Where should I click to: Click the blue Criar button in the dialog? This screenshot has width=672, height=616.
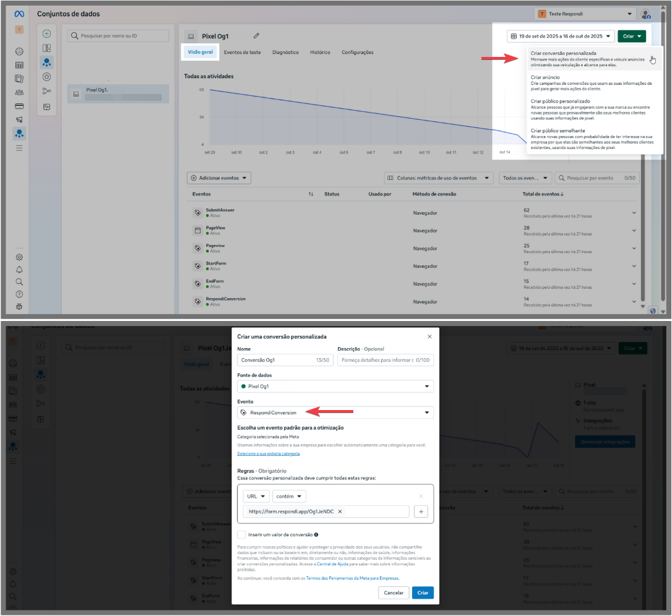coord(423,593)
